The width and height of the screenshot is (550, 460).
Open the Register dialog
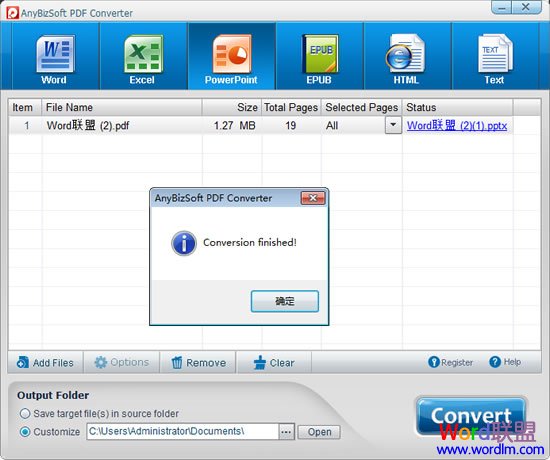450,362
